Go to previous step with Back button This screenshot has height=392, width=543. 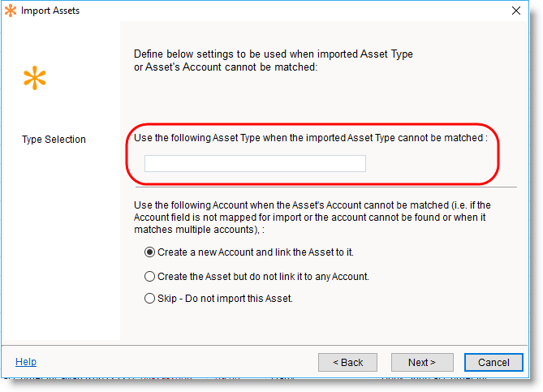pyautogui.click(x=348, y=362)
